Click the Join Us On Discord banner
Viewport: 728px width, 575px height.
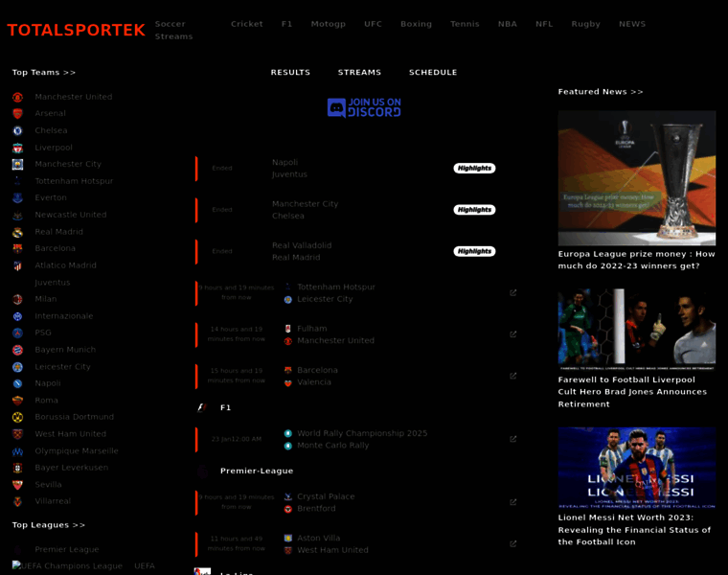(x=364, y=107)
